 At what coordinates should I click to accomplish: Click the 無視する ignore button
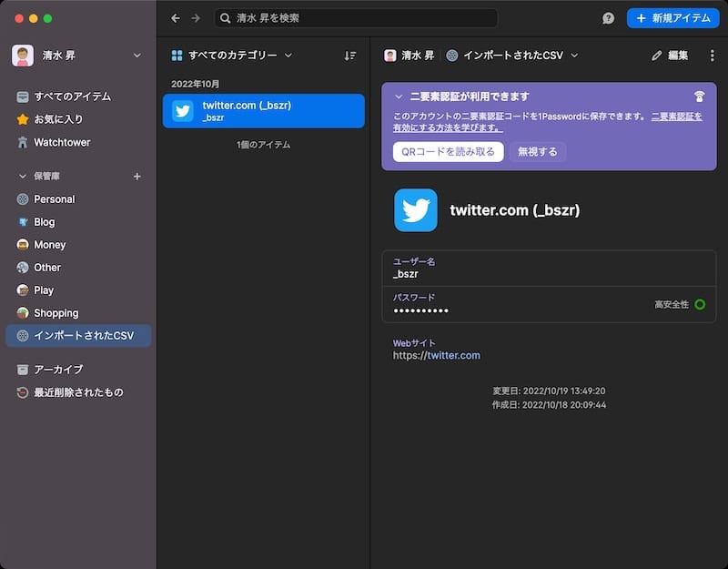[x=537, y=152]
